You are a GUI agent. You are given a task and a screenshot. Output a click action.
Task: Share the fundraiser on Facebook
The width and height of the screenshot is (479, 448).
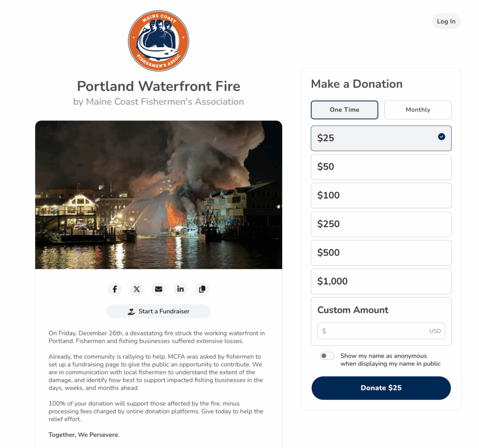(115, 289)
